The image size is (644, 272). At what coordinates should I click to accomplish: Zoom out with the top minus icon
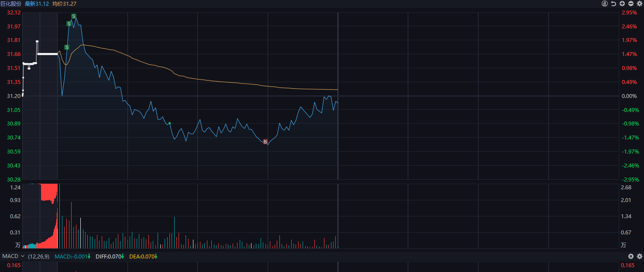631,3
